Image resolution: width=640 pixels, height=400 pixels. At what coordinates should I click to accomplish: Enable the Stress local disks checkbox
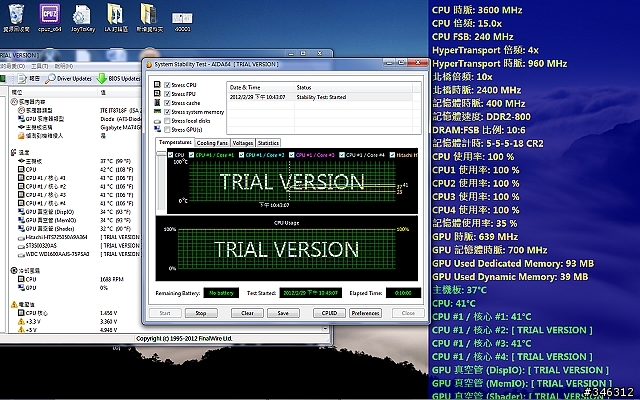[167, 121]
